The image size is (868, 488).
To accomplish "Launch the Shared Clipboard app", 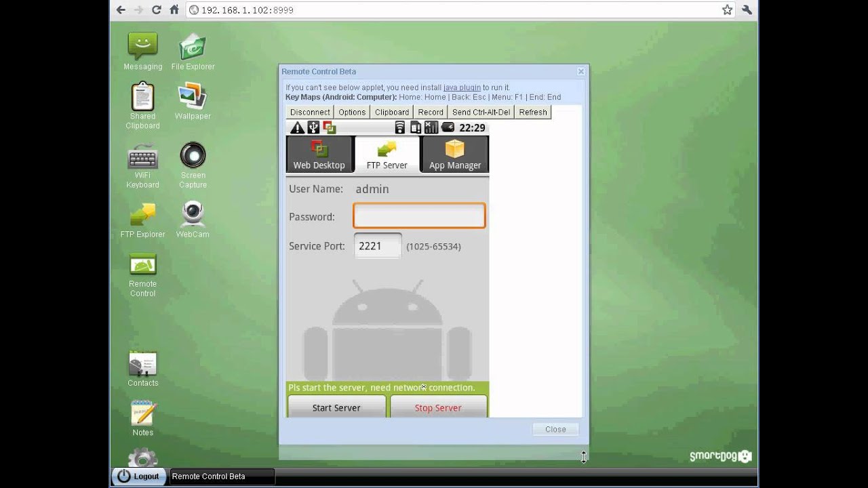I will pos(142,106).
